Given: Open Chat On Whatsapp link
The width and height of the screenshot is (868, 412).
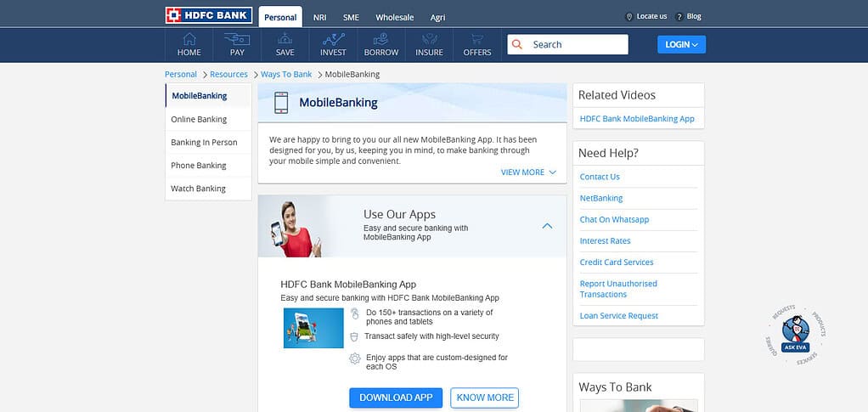Looking at the screenshot, I should (x=614, y=219).
